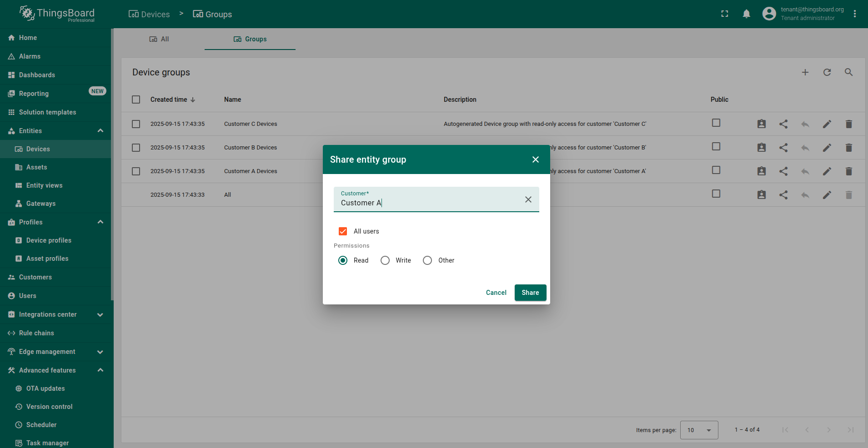
Task: Open search in device groups
Action: 848,72
